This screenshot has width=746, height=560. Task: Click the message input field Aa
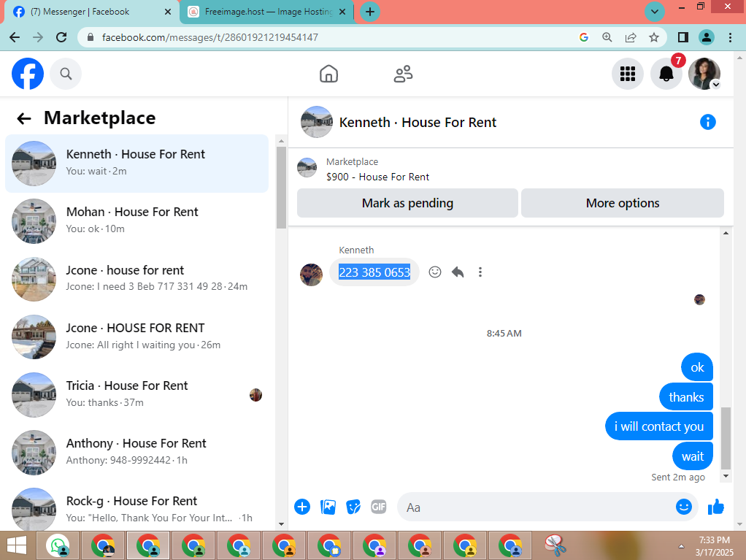535,507
